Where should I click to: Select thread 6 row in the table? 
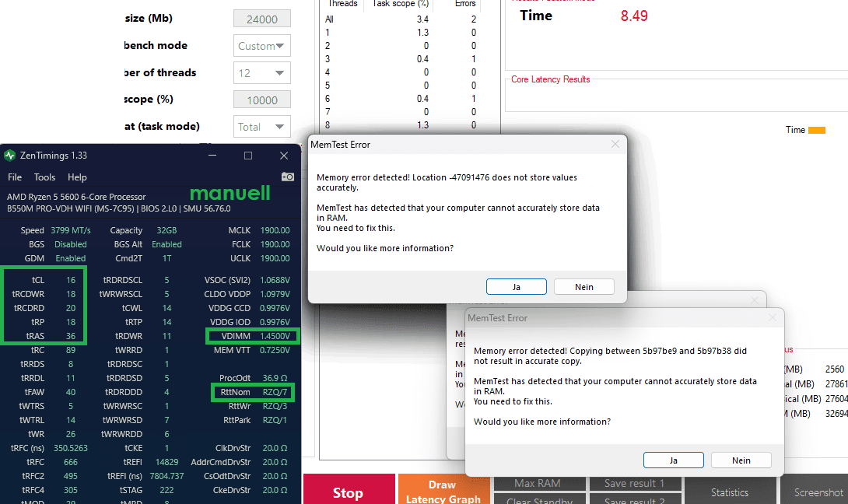(x=401, y=99)
